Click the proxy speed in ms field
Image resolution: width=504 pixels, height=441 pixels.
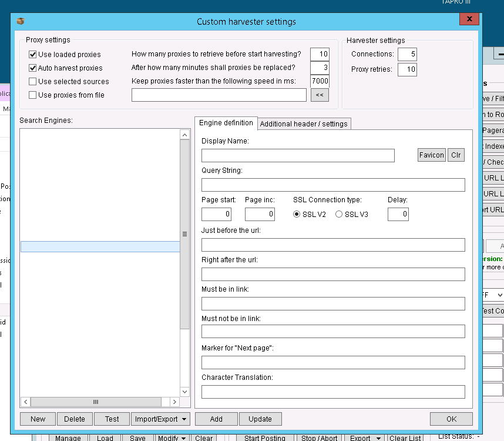pos(320,81)
